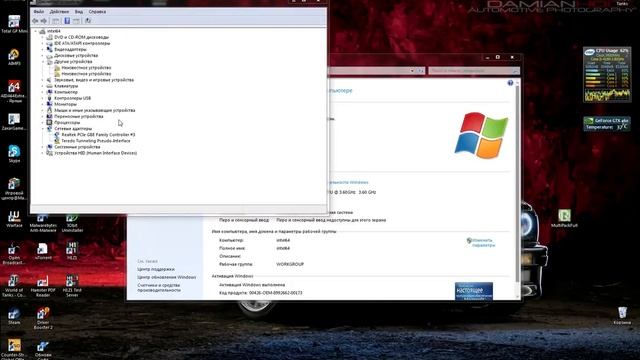Click the blue Properties icon in Device Manager toolbar
Viewport: 640px width, 360px height.
(67, 21)
